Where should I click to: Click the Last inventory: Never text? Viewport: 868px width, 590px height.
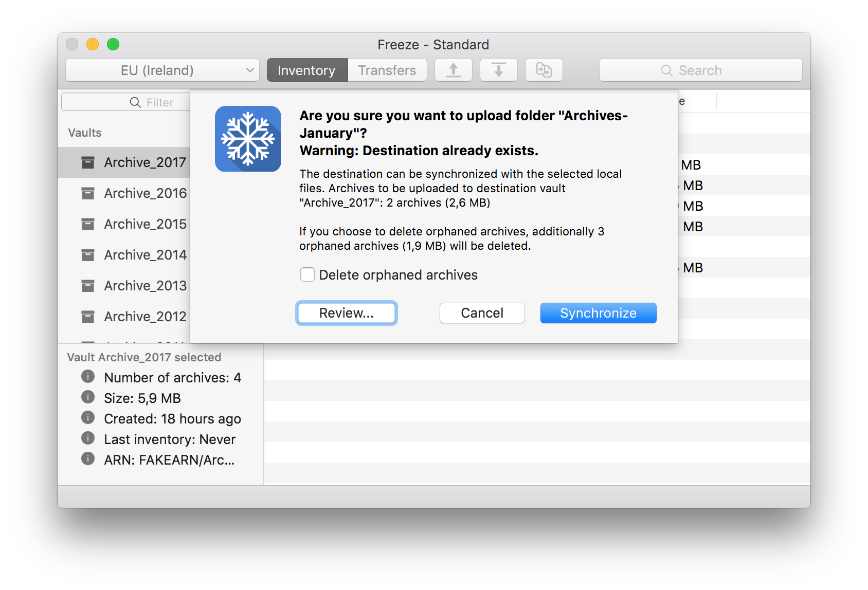170,439
